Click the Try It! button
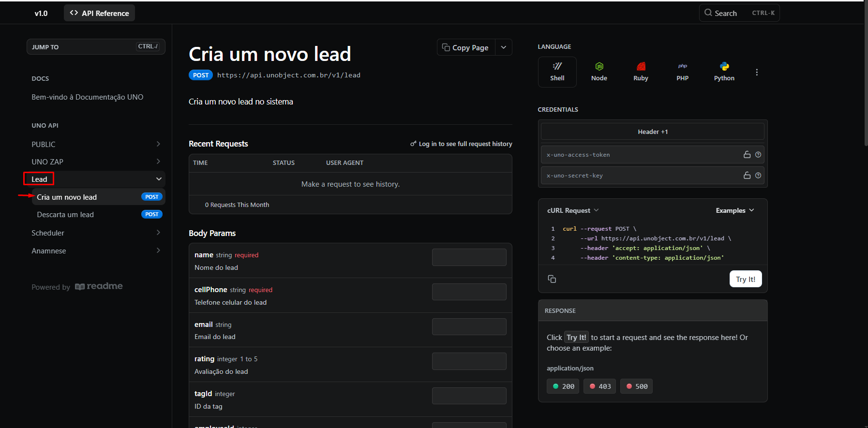This screenshot has height=428, width=868. click(x=745, y=279)
